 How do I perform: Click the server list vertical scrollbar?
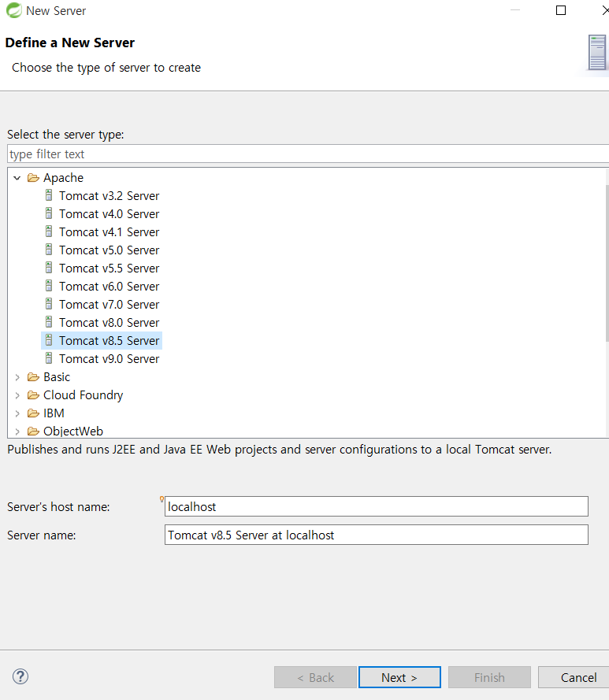tap(607, 264)
